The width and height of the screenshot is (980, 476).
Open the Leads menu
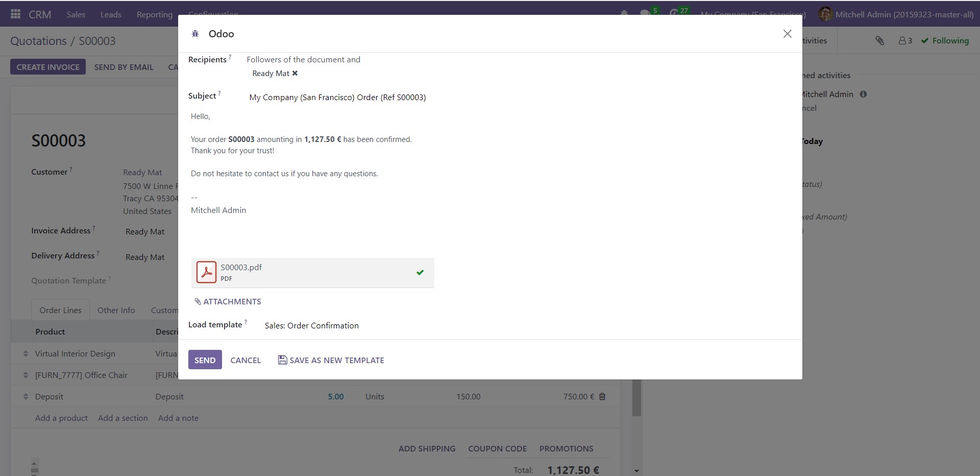(x=111, y=14)
